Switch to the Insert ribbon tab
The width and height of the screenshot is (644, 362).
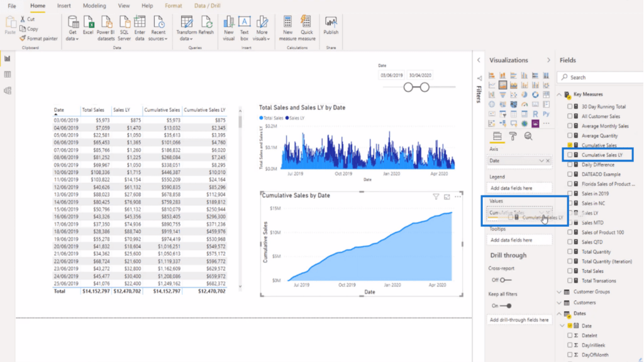pos(64,6)
